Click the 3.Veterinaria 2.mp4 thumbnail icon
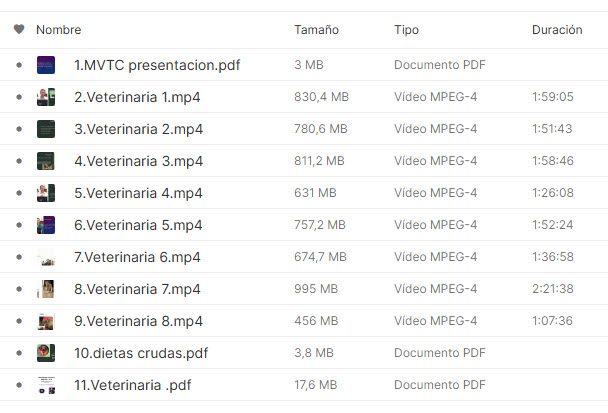Viewport: 608px width, 413px height. coord(46,129)
